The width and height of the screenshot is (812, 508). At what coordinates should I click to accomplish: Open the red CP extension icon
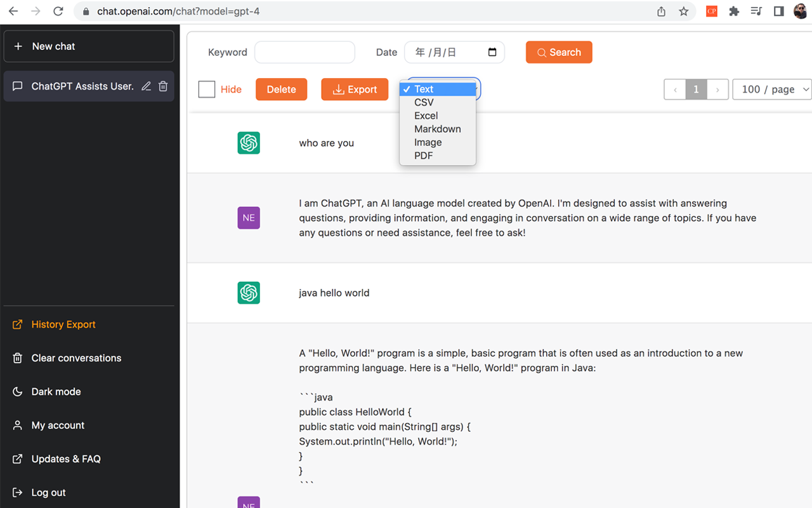[x=712, y=11]
